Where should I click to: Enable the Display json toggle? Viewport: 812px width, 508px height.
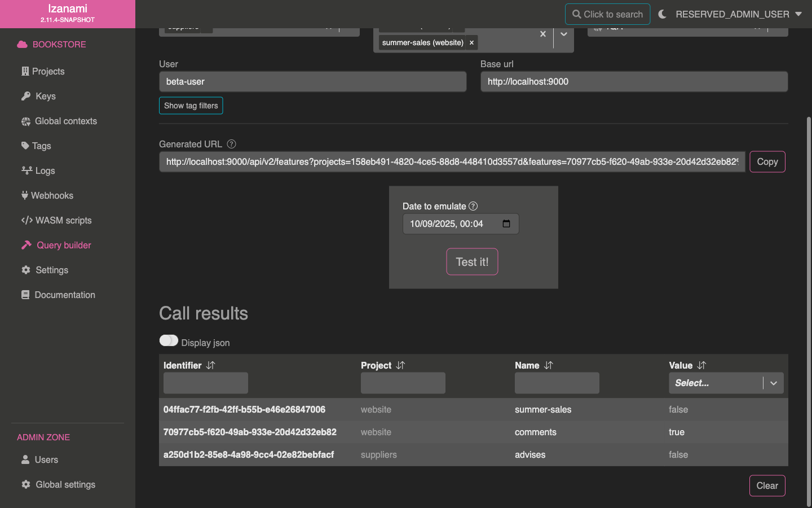click(x=169, y=341)
